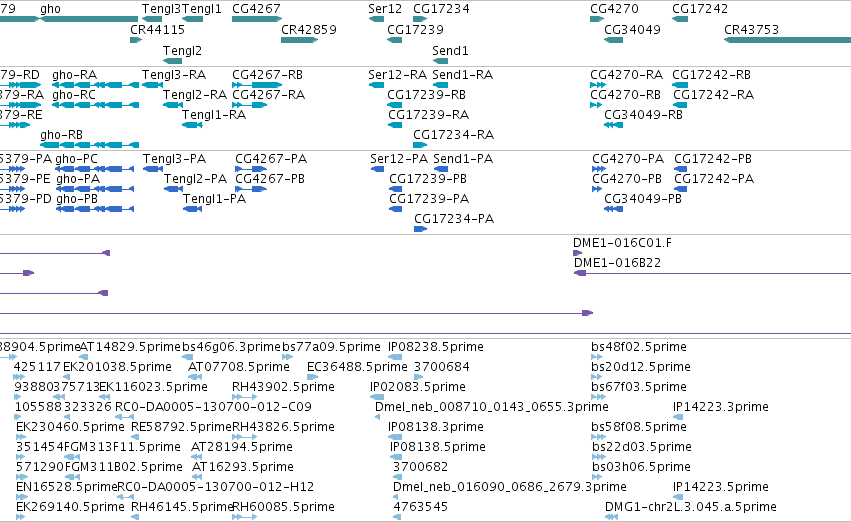Click the CG4270 gene label
851x522 pixels.
click(x=614, y=9)
